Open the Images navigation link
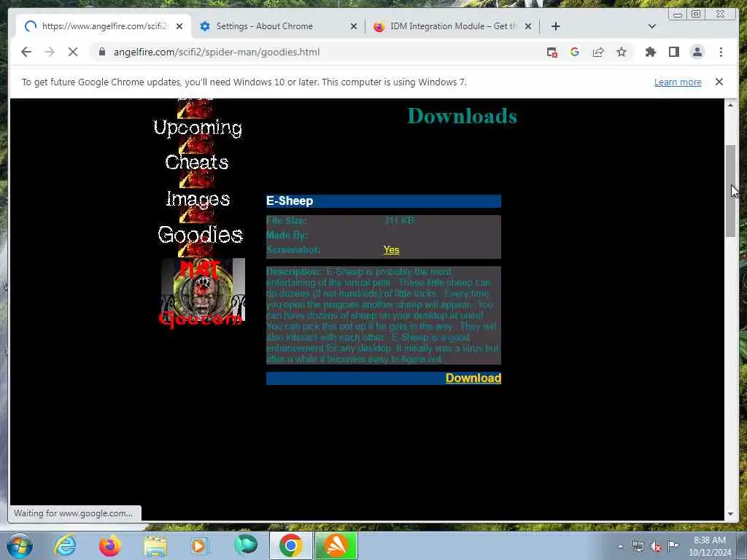747x560 pixels. pyautogui.click(x=198, y=199)
